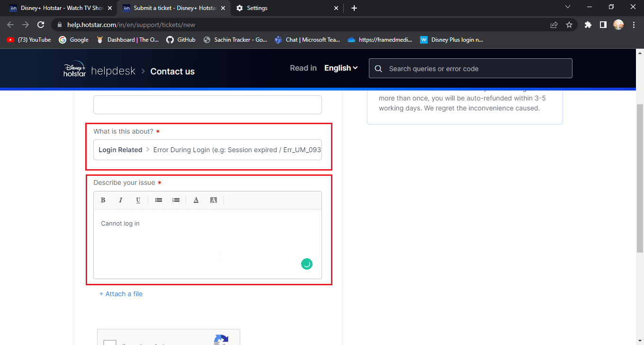Insert a bulleted list
Viewport: 644px width, 345px height.
(159, 200)
